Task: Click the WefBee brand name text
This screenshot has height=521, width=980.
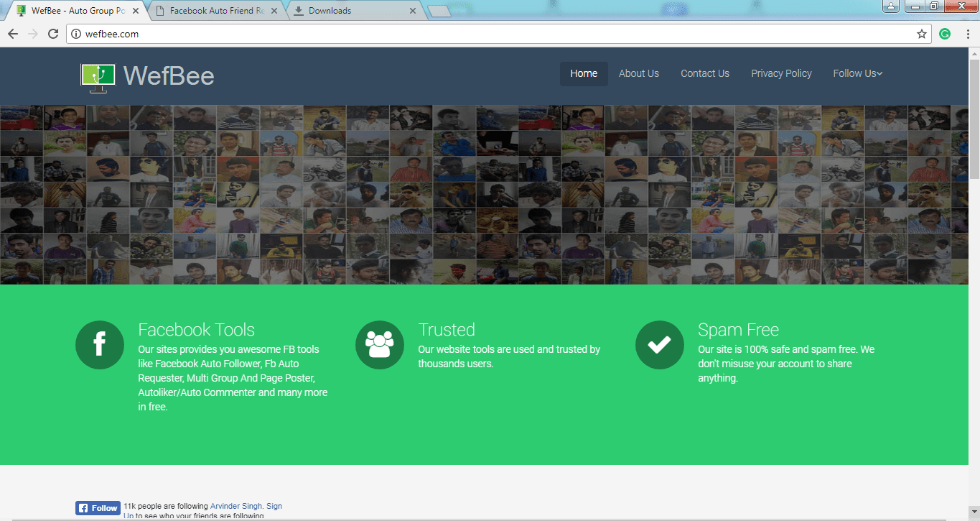Action: click(x=169, y=75)
